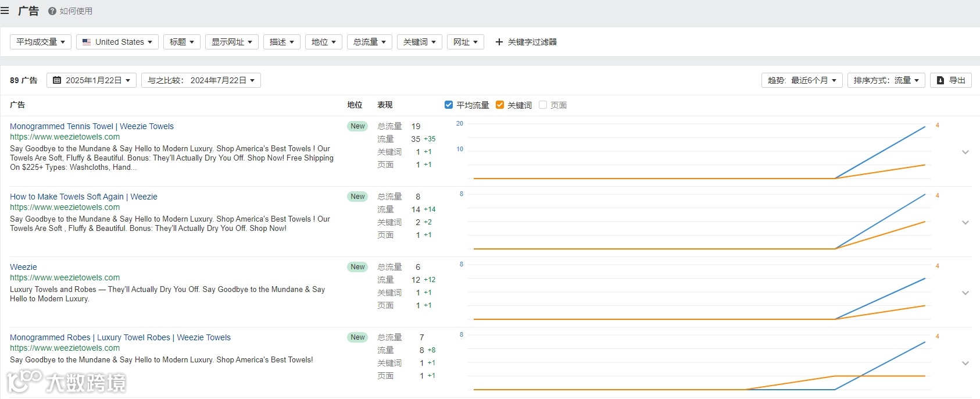Viewport: 980px width, 399px height.
Task: Open the 标题 filter dropdown
Action: pos(182,42)
